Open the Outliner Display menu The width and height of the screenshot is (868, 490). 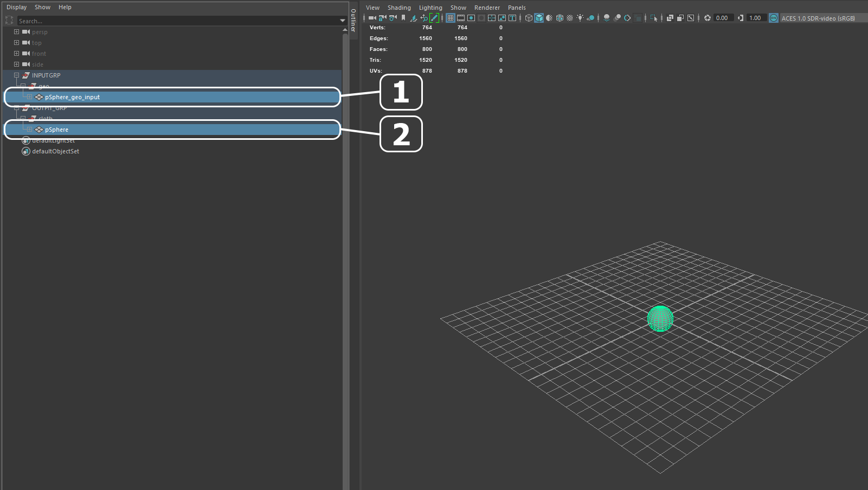coord(16,7)
